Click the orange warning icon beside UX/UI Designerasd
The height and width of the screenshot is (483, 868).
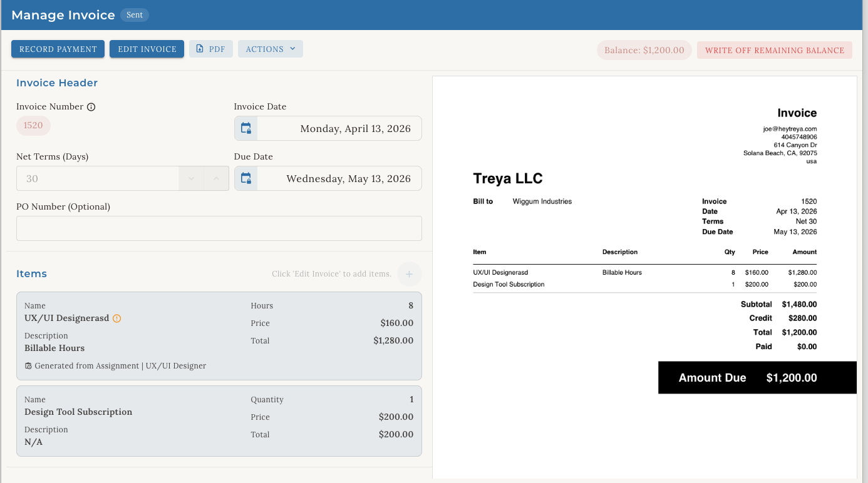(116, 318)
